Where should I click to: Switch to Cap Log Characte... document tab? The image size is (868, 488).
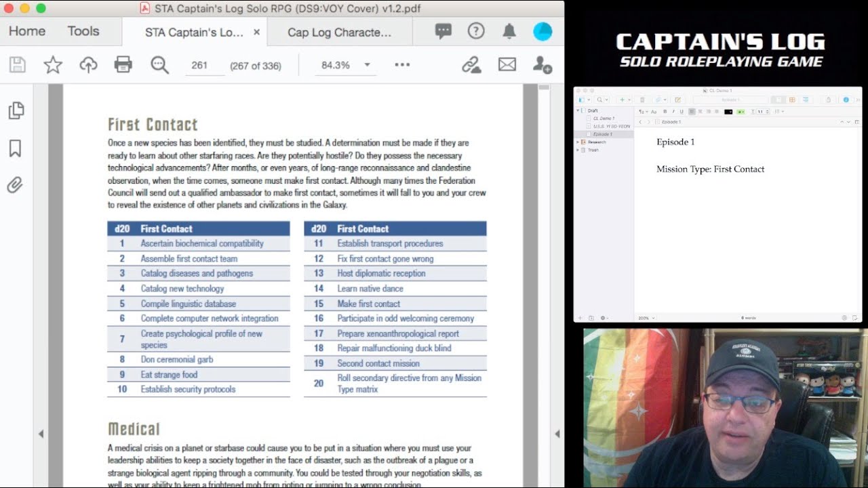(x=339, y=32)
